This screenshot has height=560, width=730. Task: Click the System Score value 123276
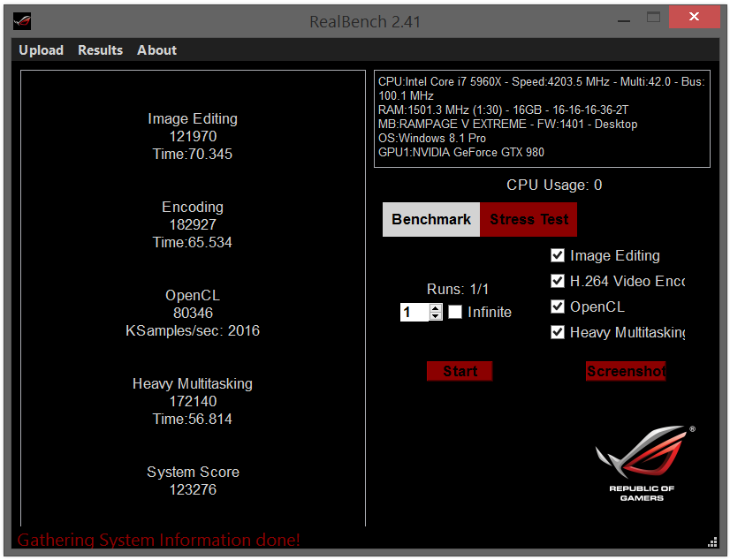pos(193,489)
